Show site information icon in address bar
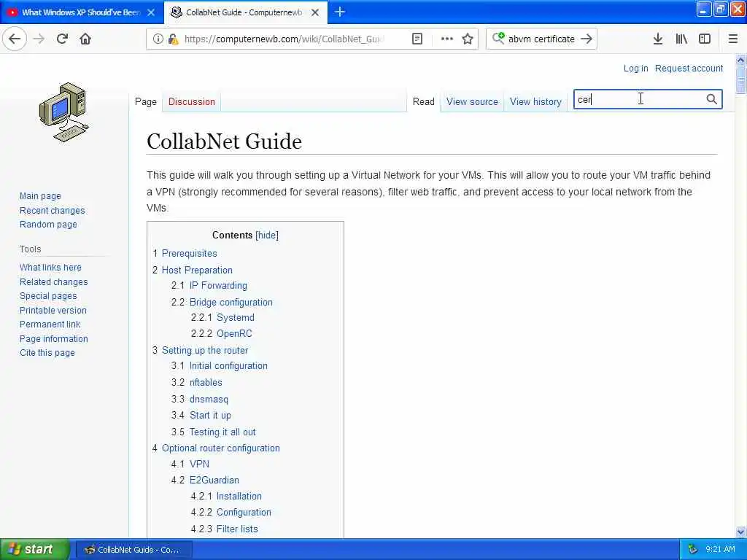 (x=158, y=39)
